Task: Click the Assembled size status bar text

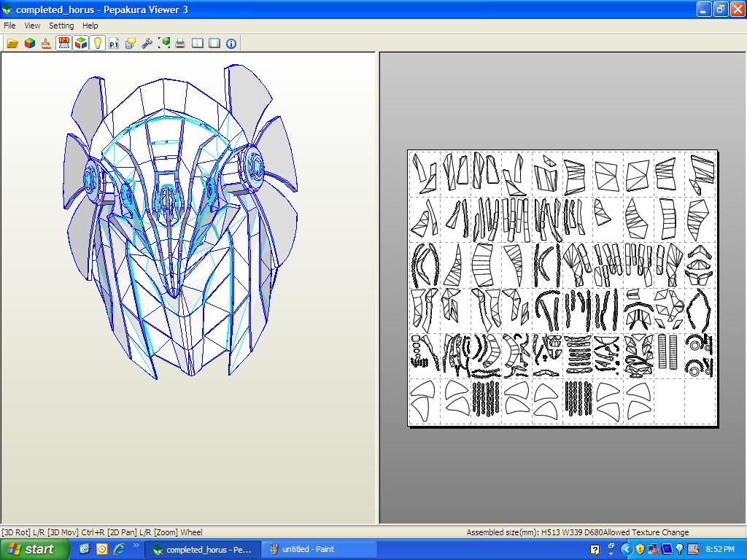Action: (x=535, y=532)
